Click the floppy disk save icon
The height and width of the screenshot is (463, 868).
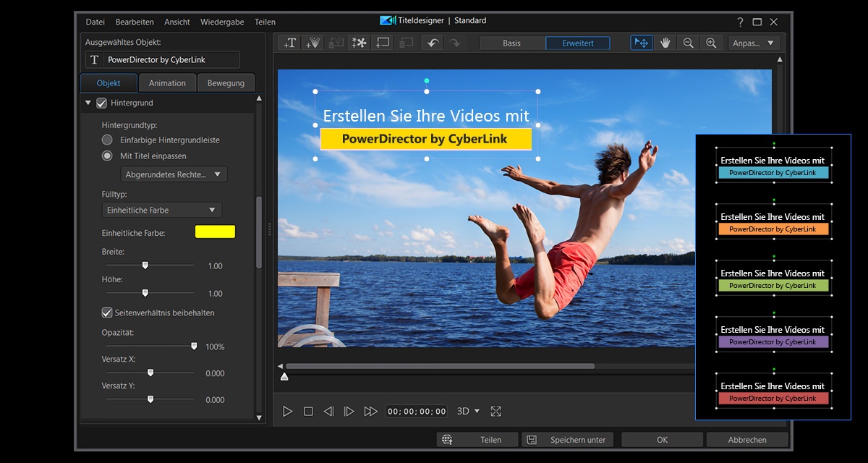532,439
